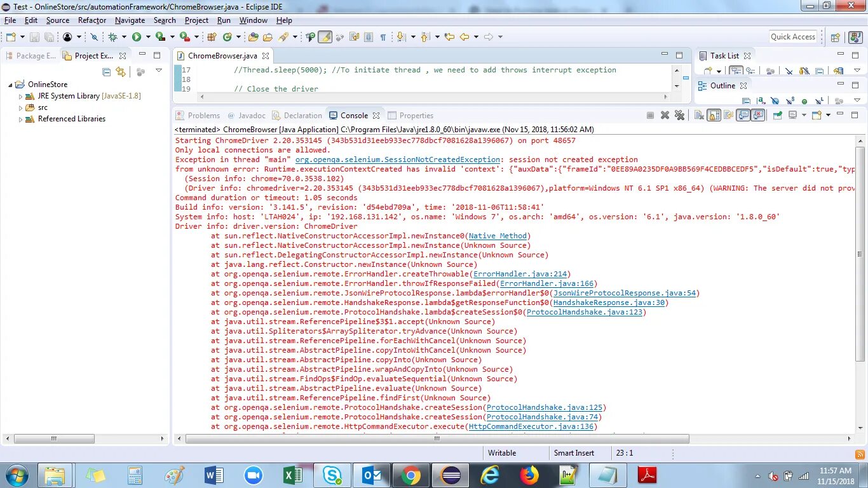Click Remove Launch icon in Console
This screenshot has width=868, height=488.
665,115
